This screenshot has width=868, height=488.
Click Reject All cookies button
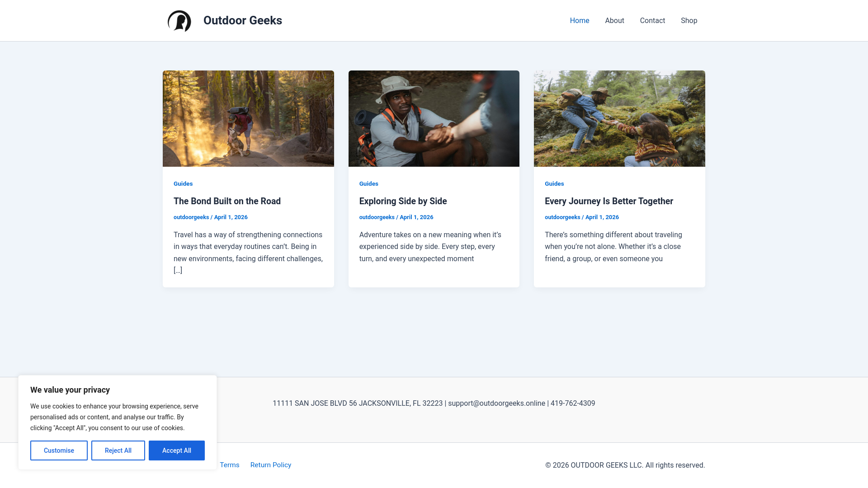[x=118, y=450]
